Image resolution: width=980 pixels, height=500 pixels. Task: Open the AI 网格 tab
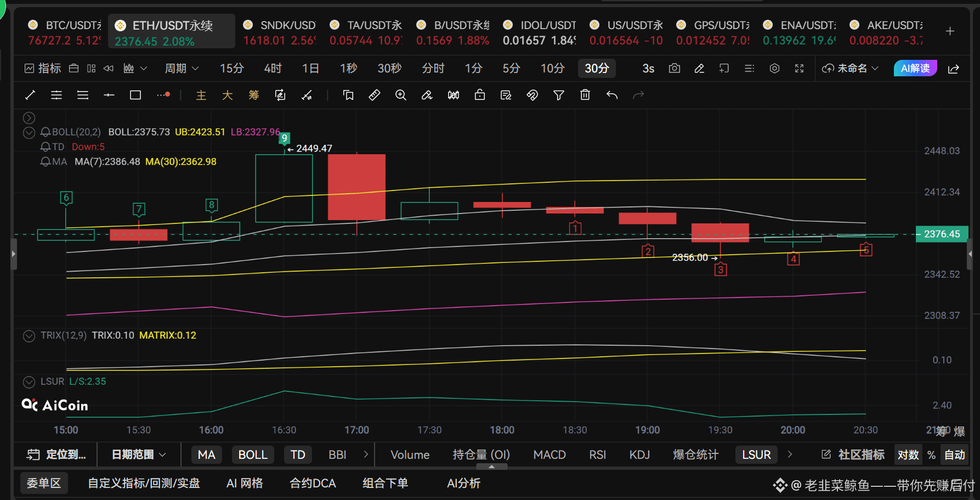(245, 483)
